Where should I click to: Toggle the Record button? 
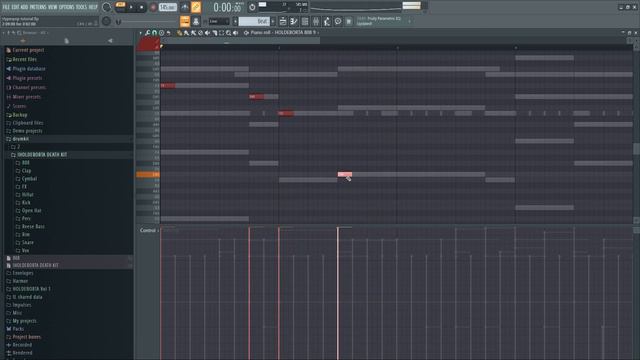pyautogui.click(x=153, y=7)
